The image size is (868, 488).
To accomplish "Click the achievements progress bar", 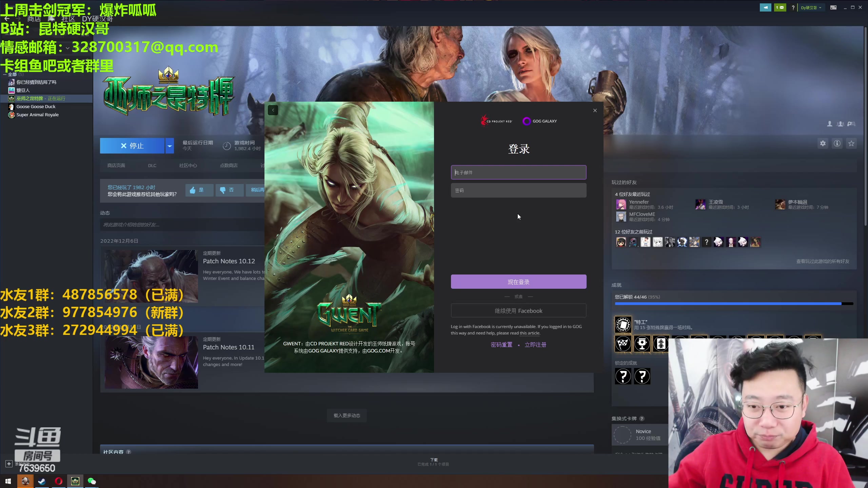I will point(733,304).
